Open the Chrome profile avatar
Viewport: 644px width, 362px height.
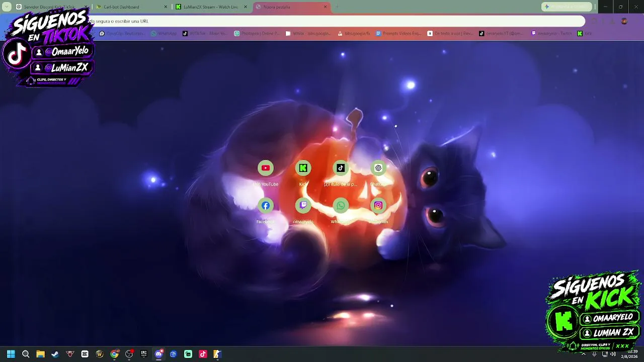(624, 21)
